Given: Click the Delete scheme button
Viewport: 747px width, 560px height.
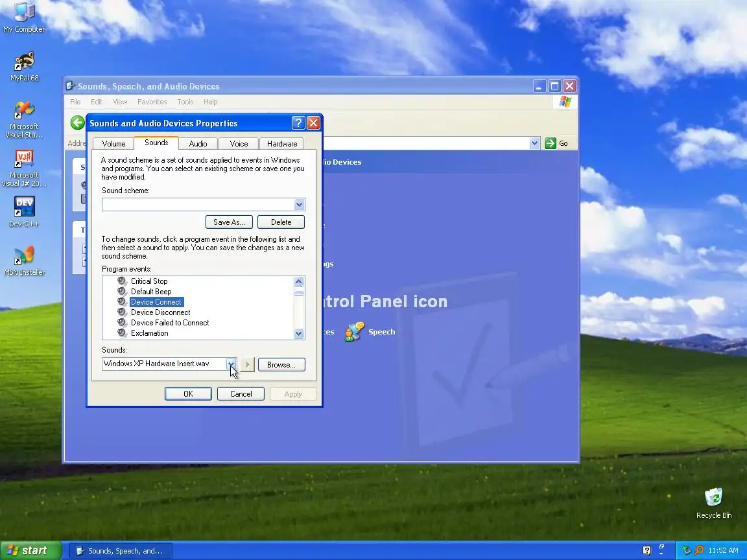Looking at the screenshot, I should (x=281, y=222).
